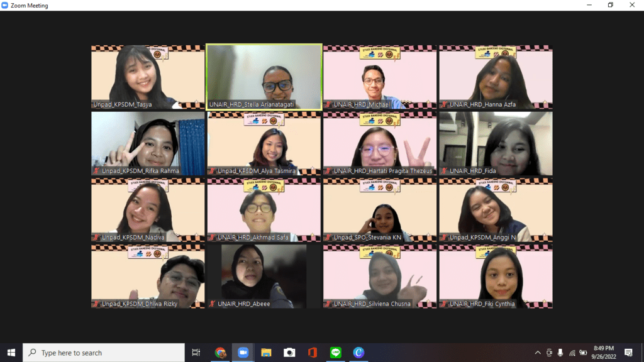Open File Explorer from the taskbar
The width and height of the screenshot is (644, 362).
pyautogui.click(x=266, y=353)
